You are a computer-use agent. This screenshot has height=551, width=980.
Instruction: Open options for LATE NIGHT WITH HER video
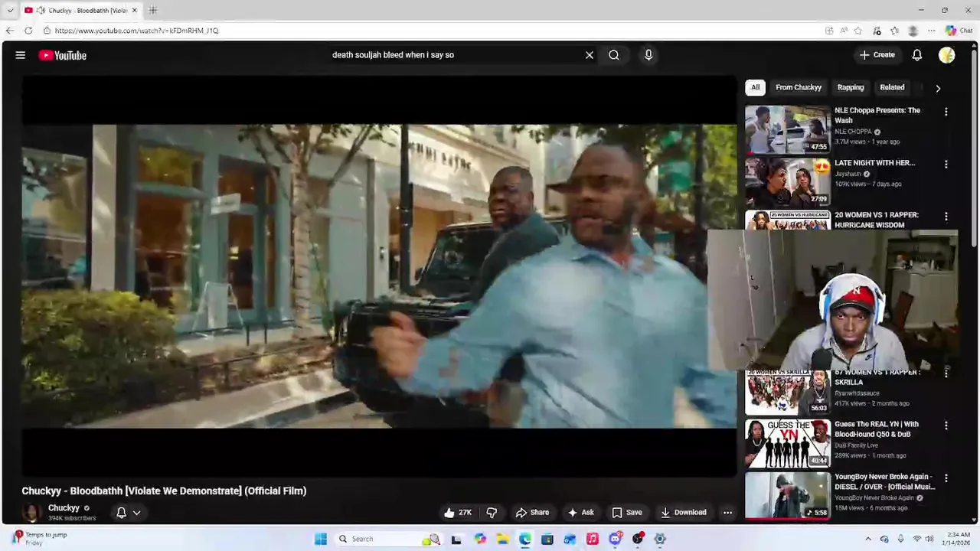coord(946,164)
